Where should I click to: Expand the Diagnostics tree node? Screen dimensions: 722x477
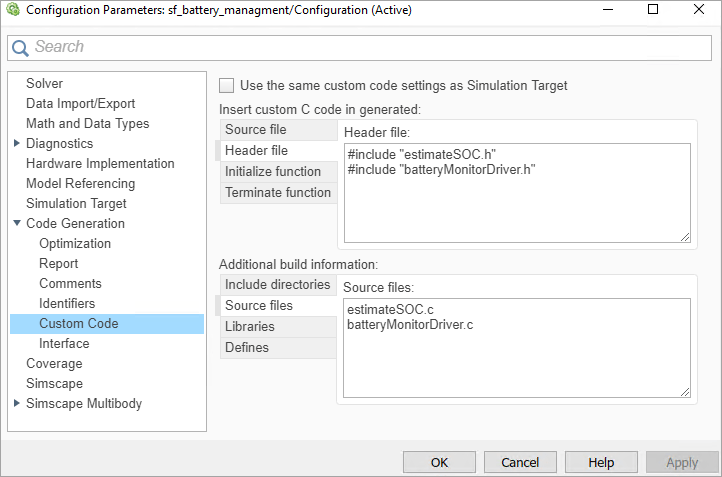17,143
